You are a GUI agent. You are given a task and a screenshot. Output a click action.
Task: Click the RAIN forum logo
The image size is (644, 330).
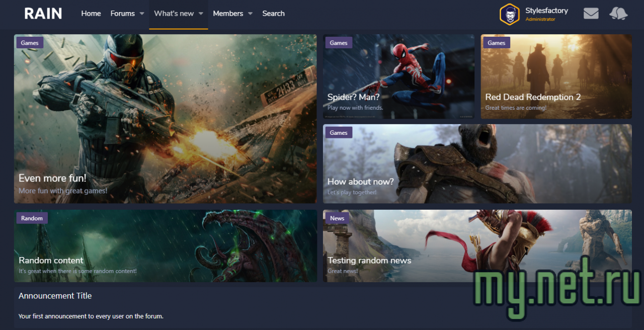(x=43, y=14)
